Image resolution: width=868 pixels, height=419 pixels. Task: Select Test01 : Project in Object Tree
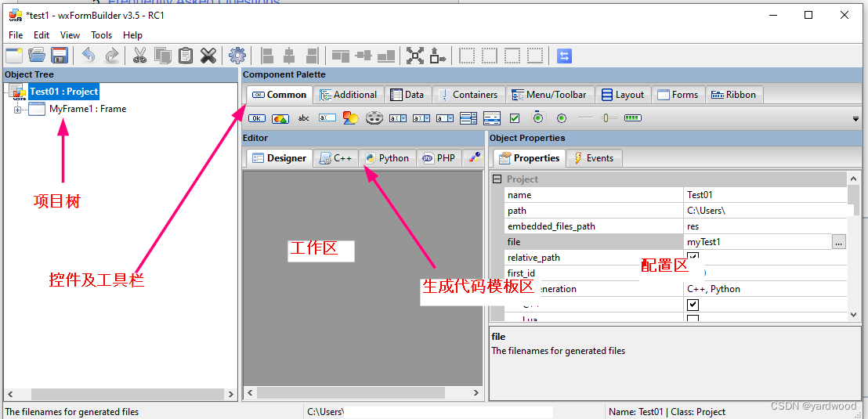pyautogui.click(x=63, y=92)
